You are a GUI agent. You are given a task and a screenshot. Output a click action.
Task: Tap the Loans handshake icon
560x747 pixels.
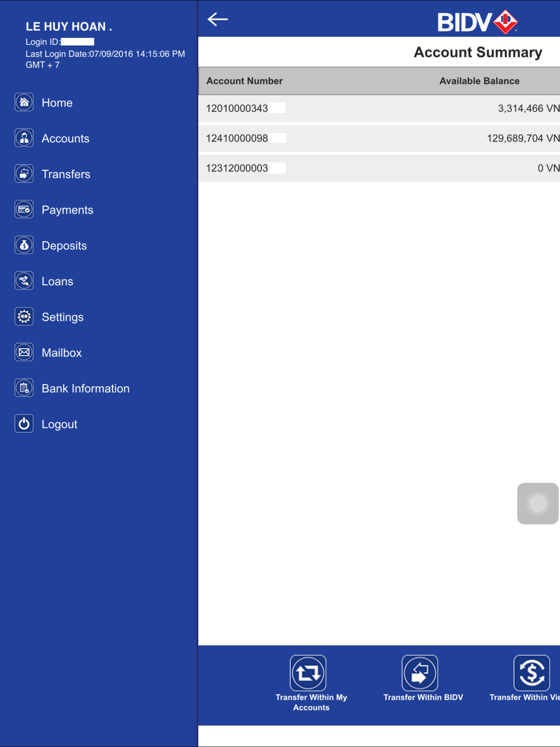click(x=24, y=281)
